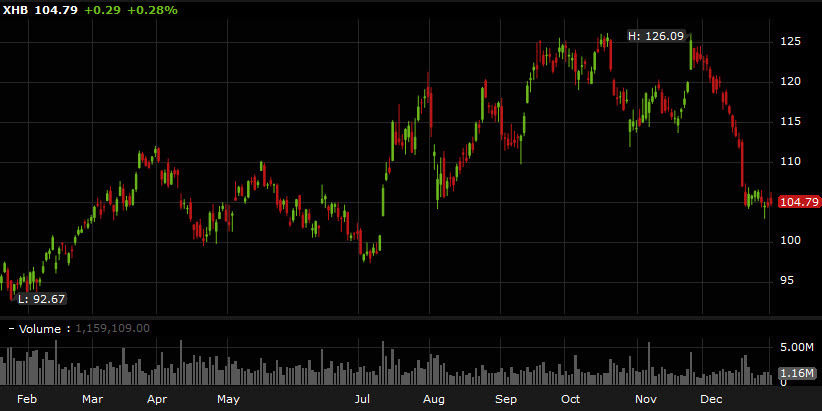822x411 pixels.
Task: Click the 110 price axis label
Action: (x=791, y=161)
